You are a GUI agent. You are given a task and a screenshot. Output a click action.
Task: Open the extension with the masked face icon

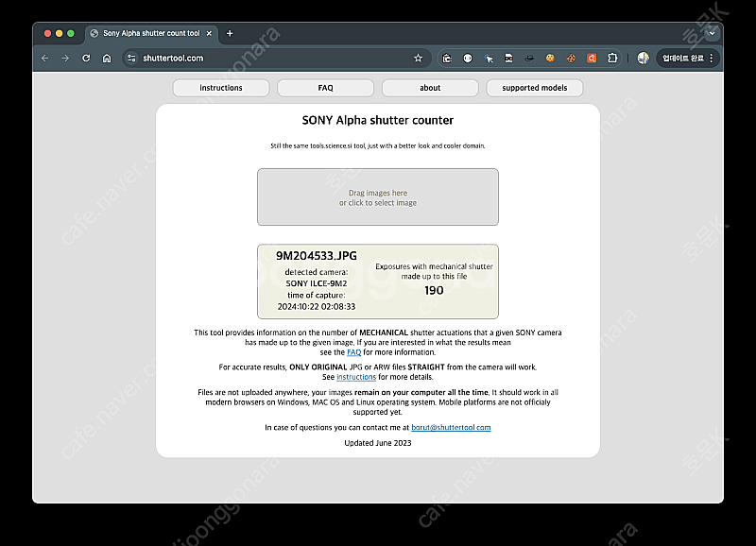click(x=509, y=59)
